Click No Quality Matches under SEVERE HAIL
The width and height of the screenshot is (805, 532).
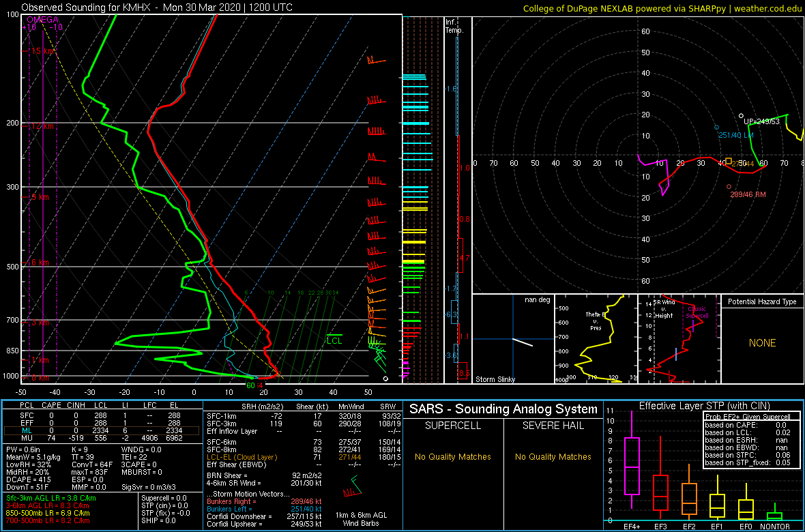point(553,456)
